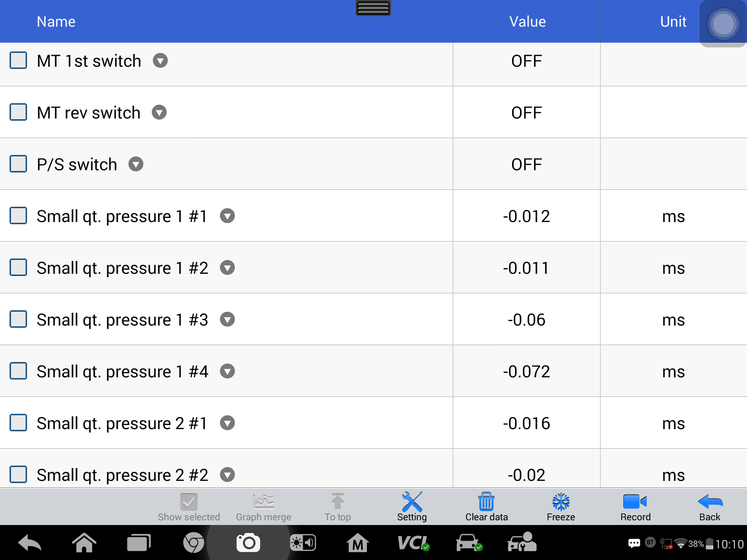Open Small qt. pressure 2 #1 dropdown arrow
The width and height of the screenshot is (747, 560).
click(227, 423)
